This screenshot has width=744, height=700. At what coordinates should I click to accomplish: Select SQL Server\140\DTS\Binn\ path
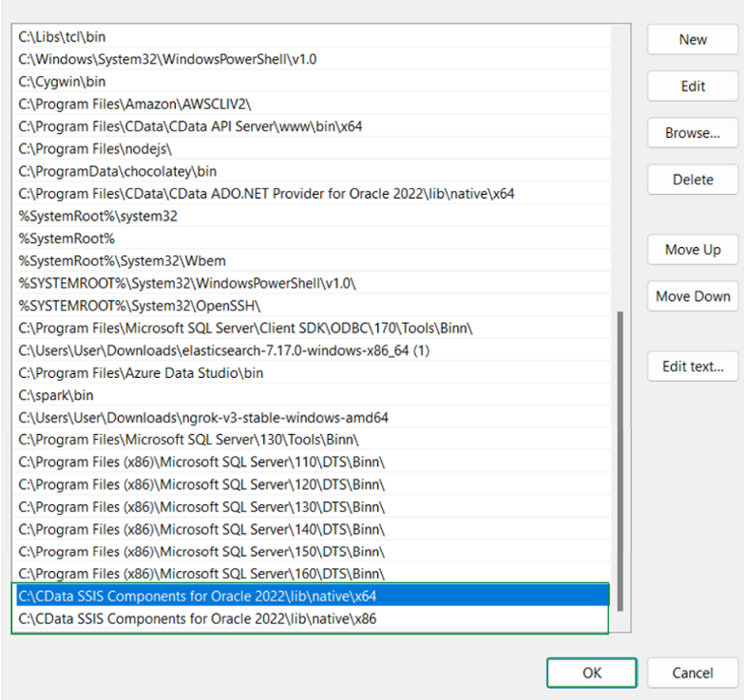(312, 529)
